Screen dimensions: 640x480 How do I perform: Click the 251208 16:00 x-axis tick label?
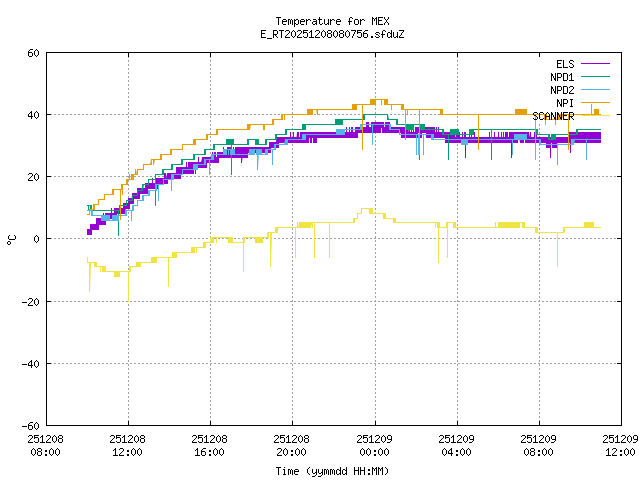coord(210,445)
